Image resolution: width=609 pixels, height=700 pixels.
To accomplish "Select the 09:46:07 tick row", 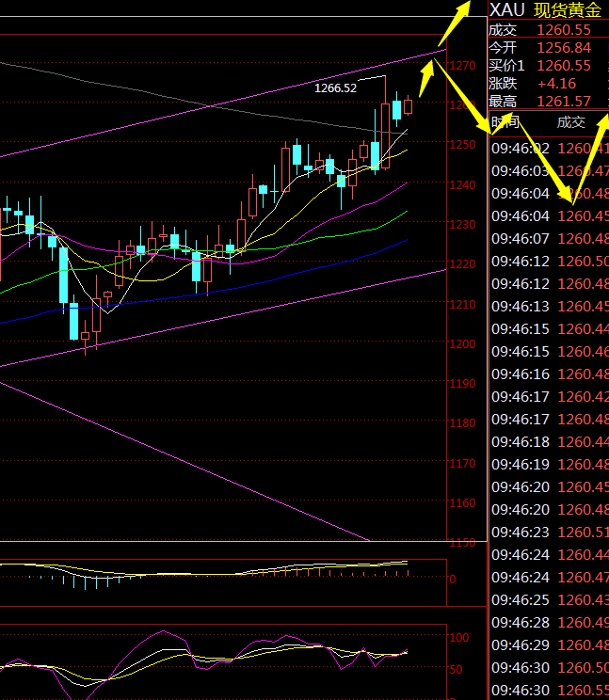I will coord(550,238).
